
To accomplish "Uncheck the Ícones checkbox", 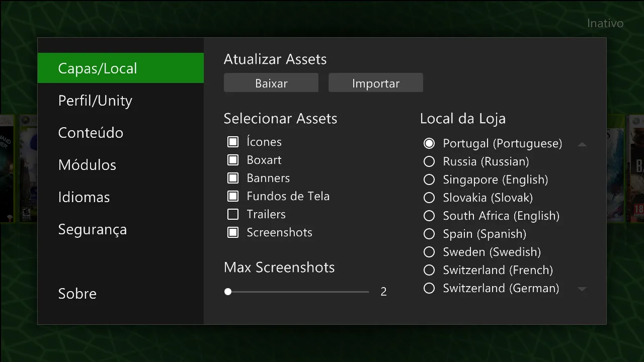I will click(x=233, y=142).
